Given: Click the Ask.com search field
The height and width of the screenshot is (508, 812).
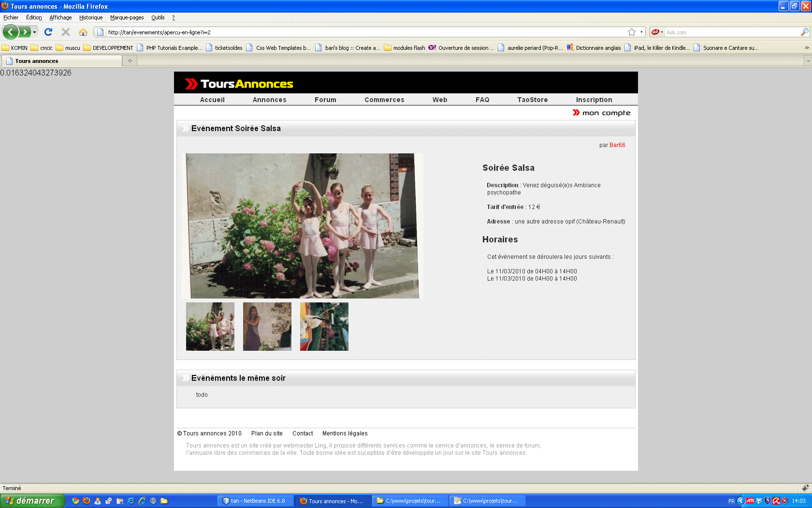Looking at the screenshot, I should tap(732, 32).
